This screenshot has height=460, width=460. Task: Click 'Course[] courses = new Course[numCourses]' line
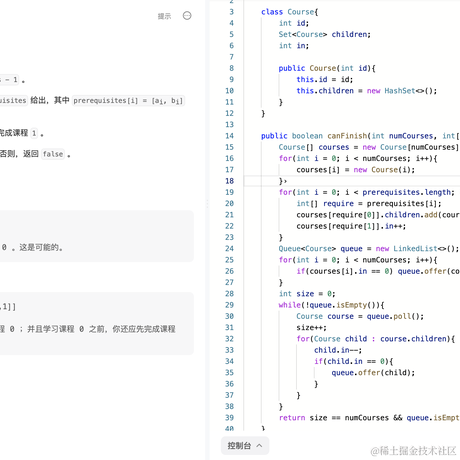(369, 147)
